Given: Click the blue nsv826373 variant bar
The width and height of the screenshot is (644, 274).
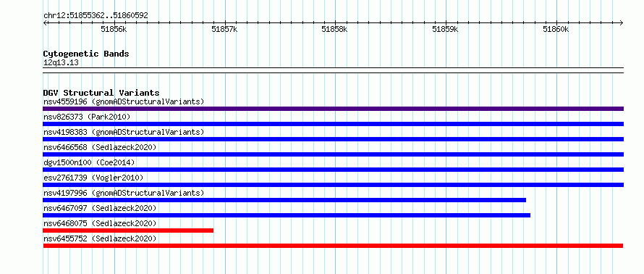Looking at the screenshot, I should point(333,124).
